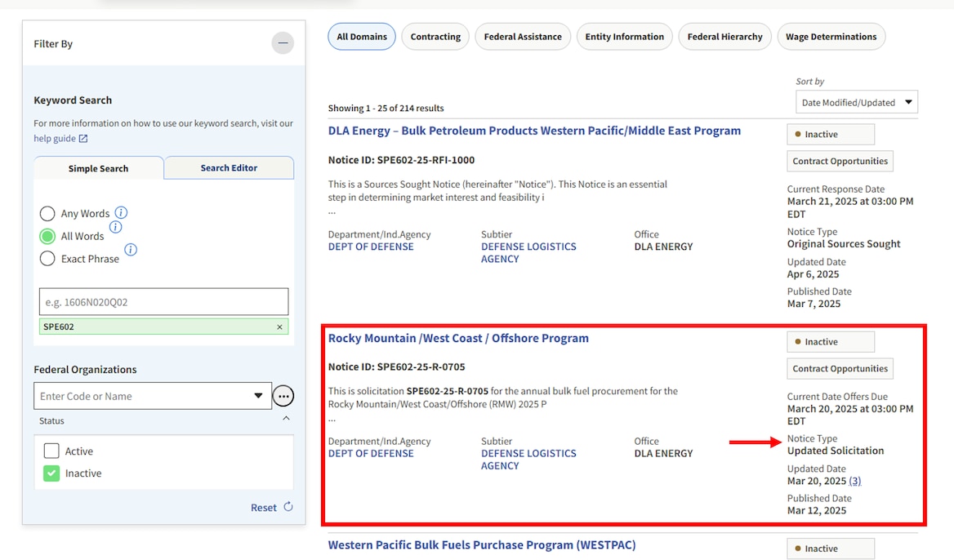Screen dimensions: 954x560
Task: Remove the SPE602 keyword tag
Action: click(280, 327)
